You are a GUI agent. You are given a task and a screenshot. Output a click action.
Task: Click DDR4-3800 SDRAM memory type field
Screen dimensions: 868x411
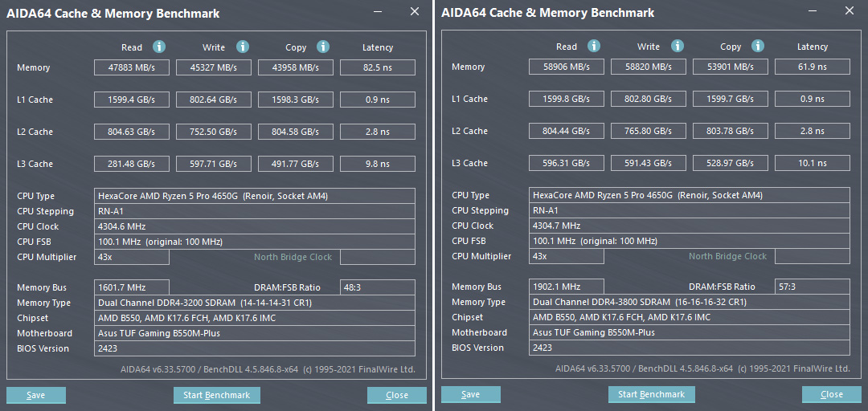(690, 302)
